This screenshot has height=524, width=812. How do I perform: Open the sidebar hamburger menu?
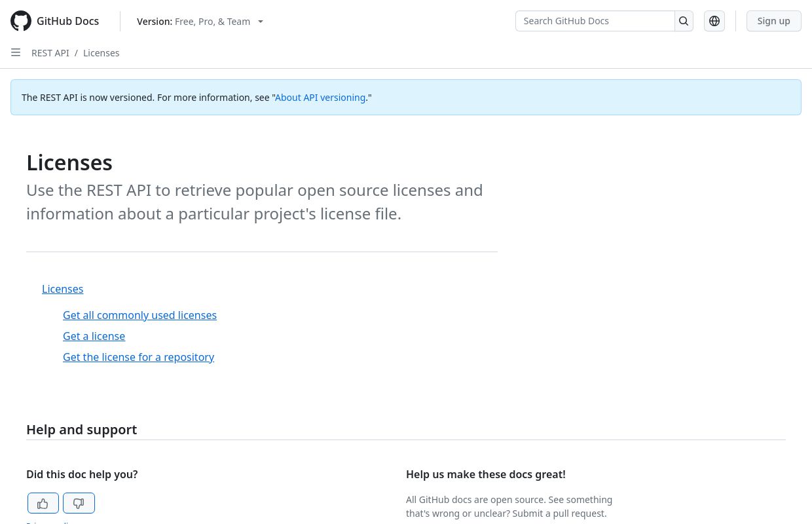16,52
